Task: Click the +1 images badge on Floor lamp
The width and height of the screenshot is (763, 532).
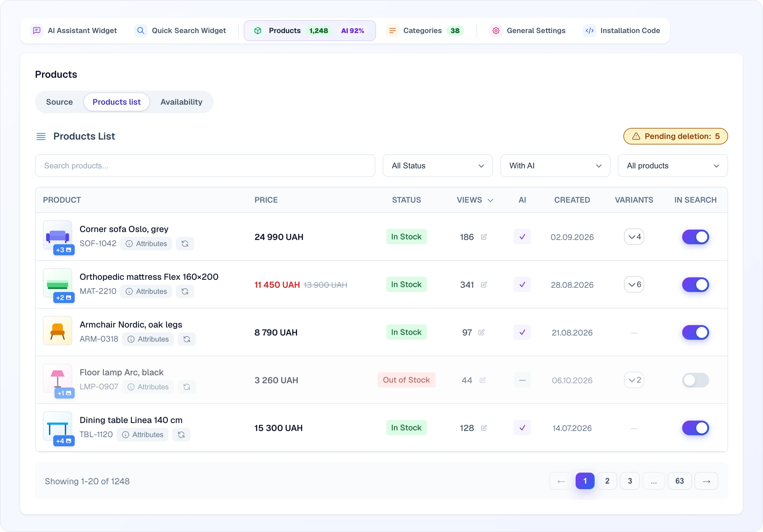Action: [x=65, y=393]
